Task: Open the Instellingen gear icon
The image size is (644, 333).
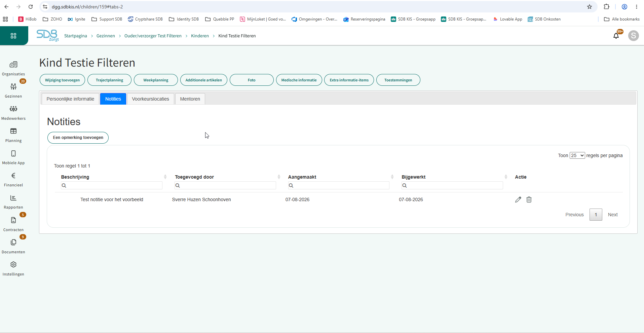Action: [13, 264]
